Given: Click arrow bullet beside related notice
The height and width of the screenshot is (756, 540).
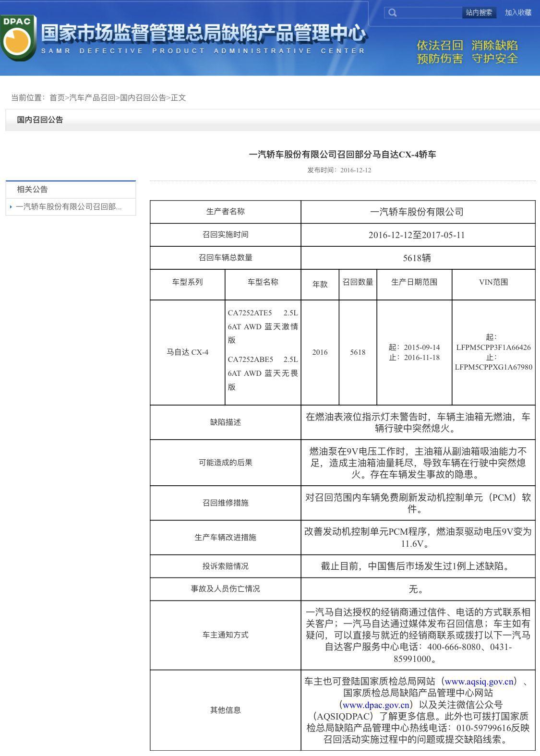Looking at the screenshot, I should (11, 207).
